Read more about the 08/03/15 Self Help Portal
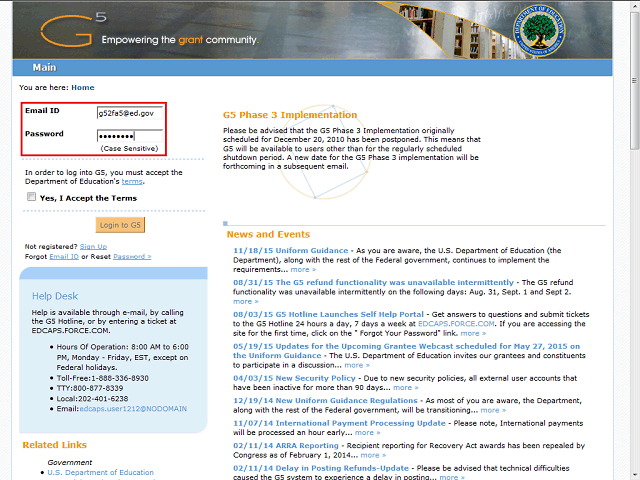 [473, 333]
